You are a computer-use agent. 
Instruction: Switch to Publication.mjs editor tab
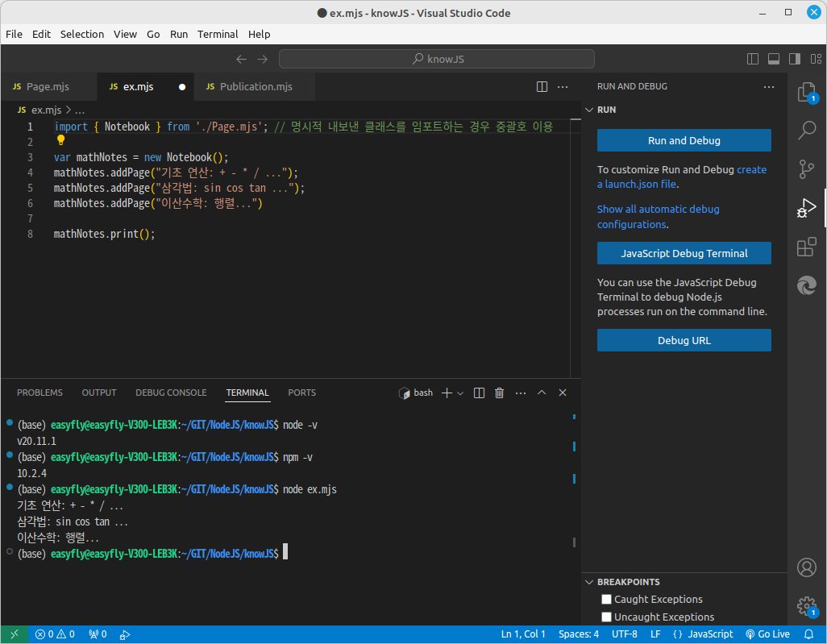(256, 86)
